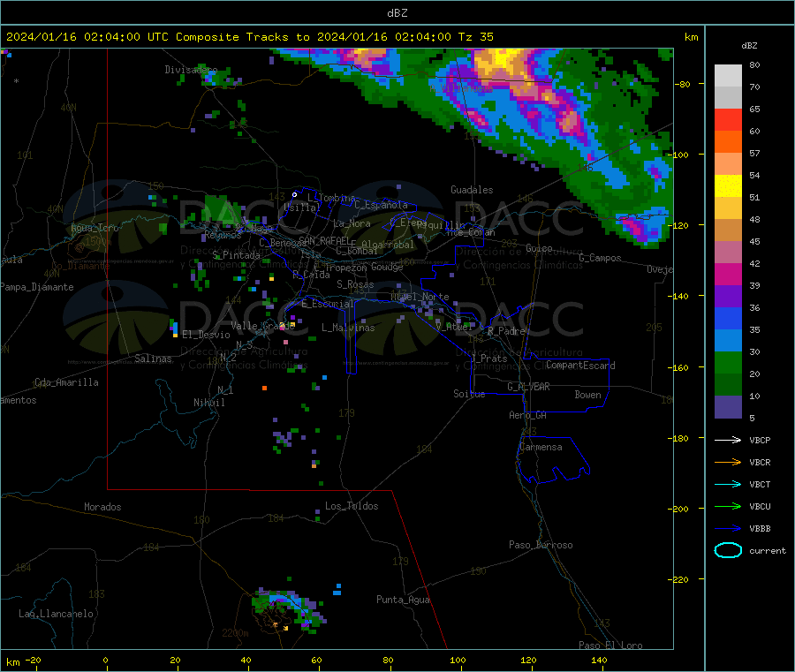This screenshot has height=672, width=795.
Task: Click the Aero_GH map label
Action: tap(527, 416)
